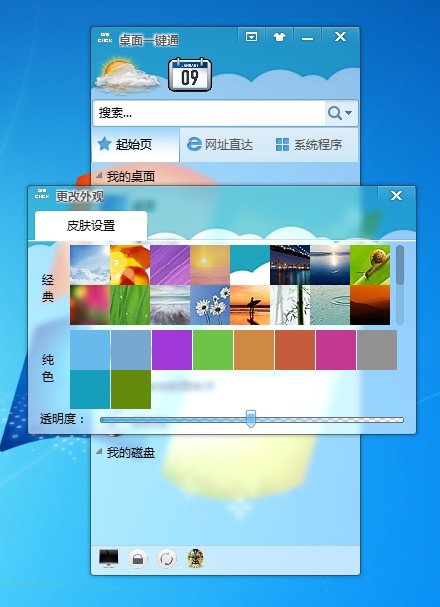This screenshot has width=440, height=607.
Task: Click the weather sun and cloud icon
Action: (x=127, y=75)
